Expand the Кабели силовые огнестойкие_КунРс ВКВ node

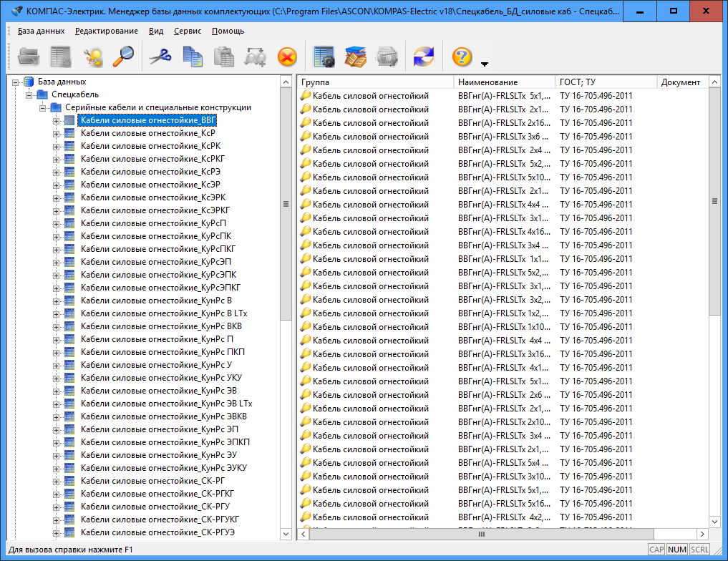[x=56, y=327]
